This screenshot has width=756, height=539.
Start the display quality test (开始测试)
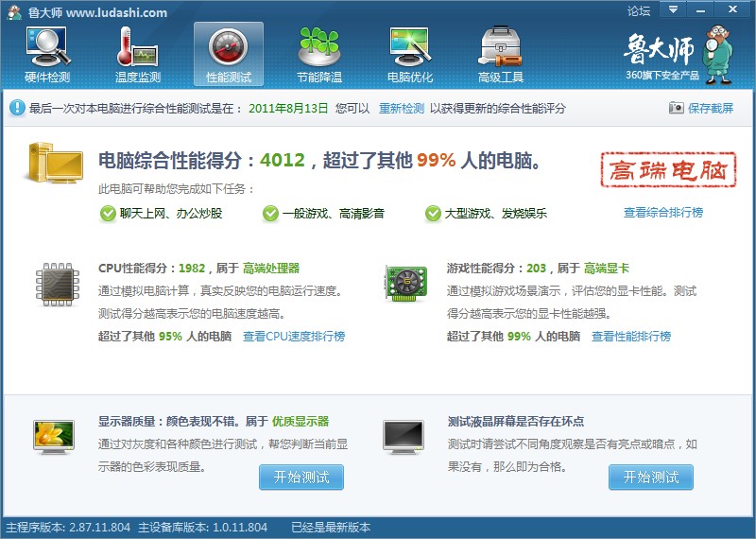(301, 478)
